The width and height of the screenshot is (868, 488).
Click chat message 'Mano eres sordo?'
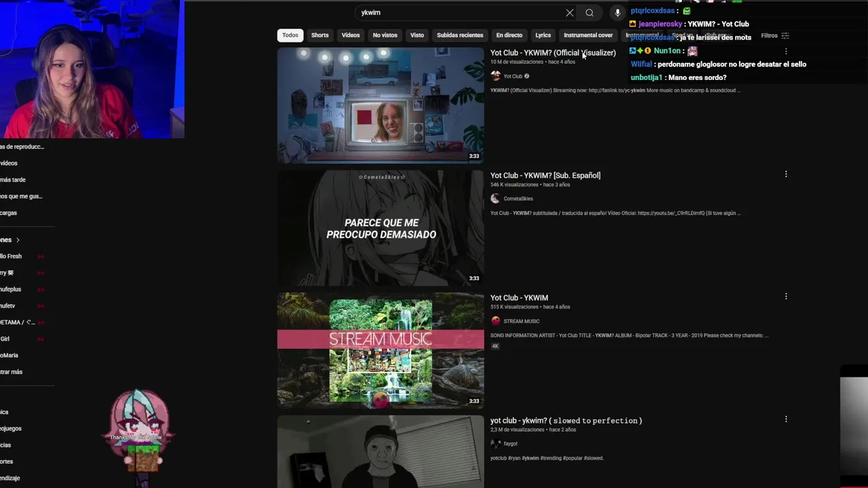(x=697, y=77)
